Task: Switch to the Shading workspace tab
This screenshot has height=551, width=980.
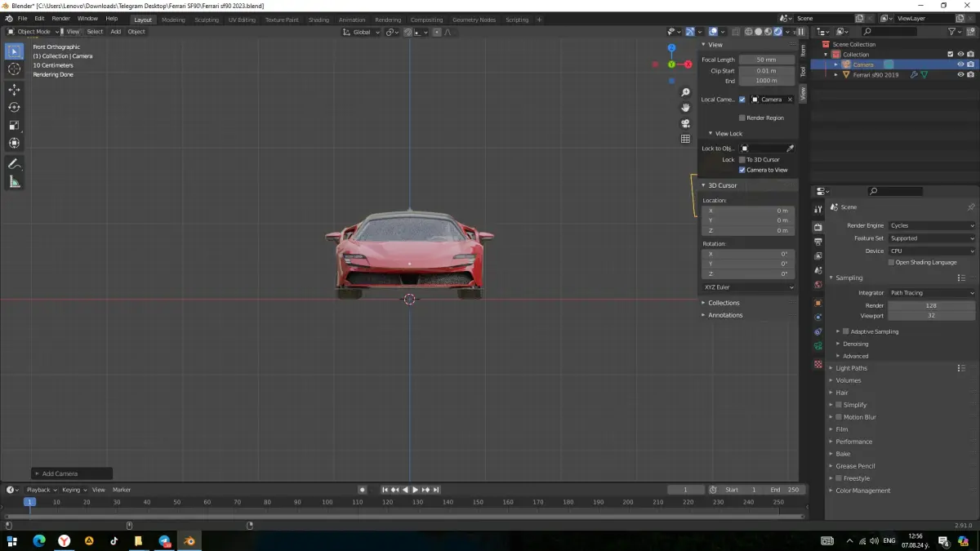Action: point(318,20)
